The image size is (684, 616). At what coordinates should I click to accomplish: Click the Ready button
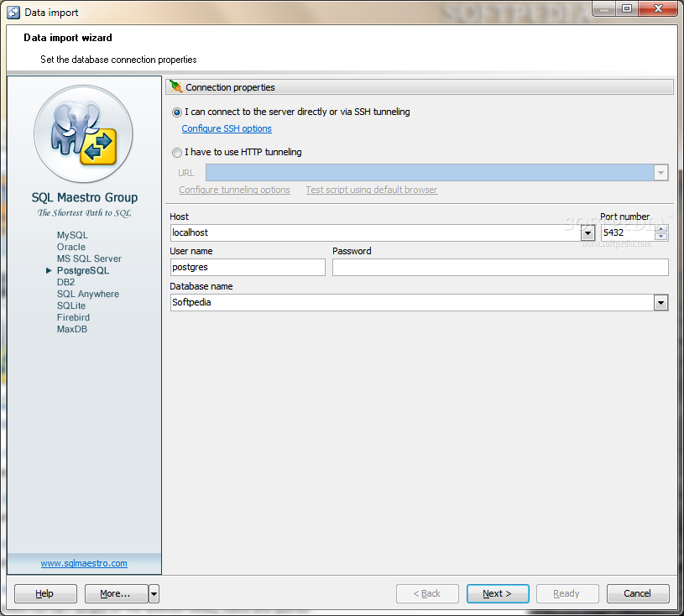click(567, 593)
